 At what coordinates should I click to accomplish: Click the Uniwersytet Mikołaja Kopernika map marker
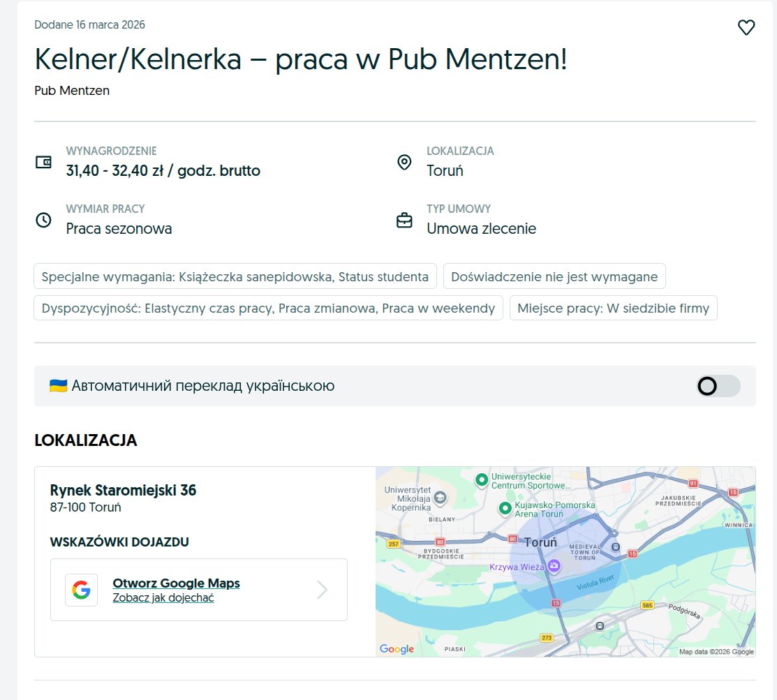coord(440,498)
